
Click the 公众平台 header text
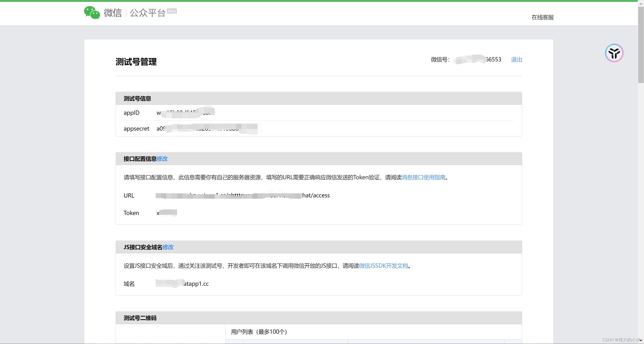(x=147, y=13)
